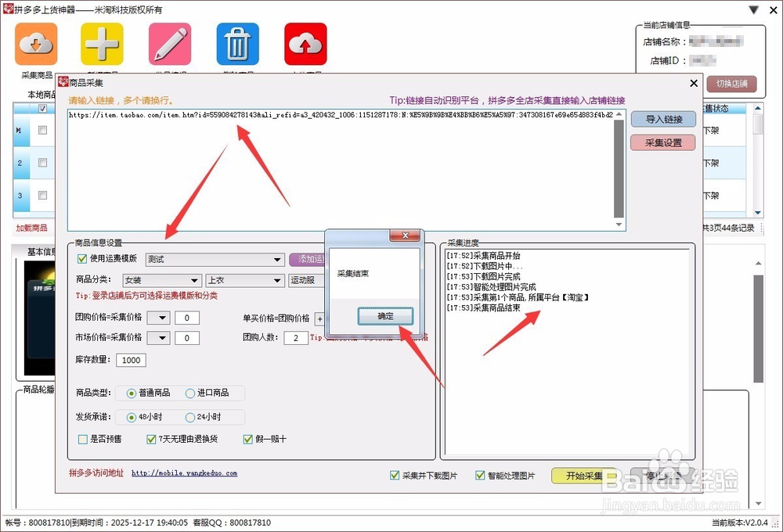
Task: Click the 库存数量 field showing 1000
Action: (131, 361)
